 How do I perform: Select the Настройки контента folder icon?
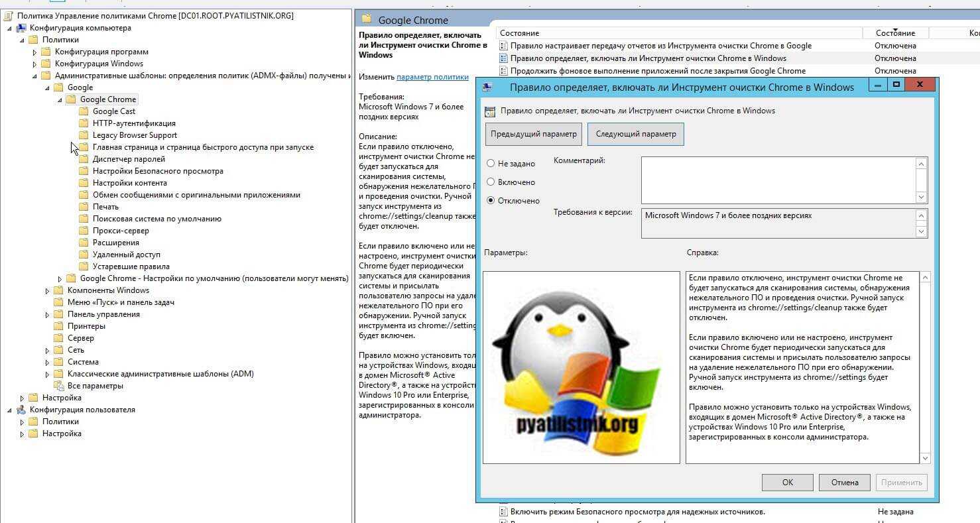click(84, 183)
